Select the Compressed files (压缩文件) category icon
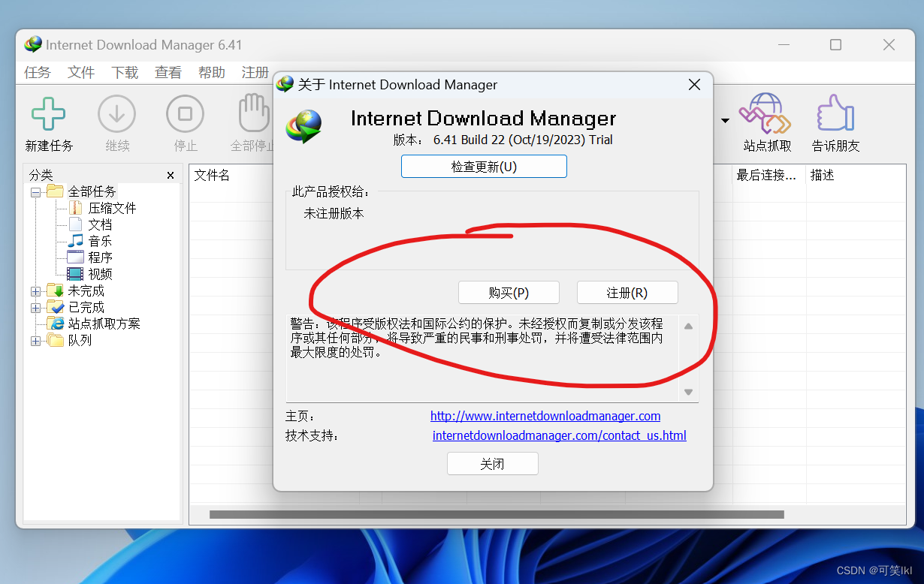The image size is (924, 584). 75,208
